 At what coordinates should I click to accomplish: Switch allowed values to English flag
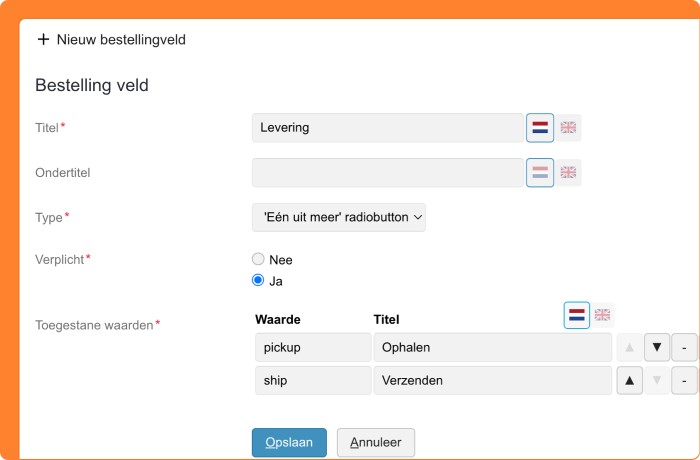point(603,316)
